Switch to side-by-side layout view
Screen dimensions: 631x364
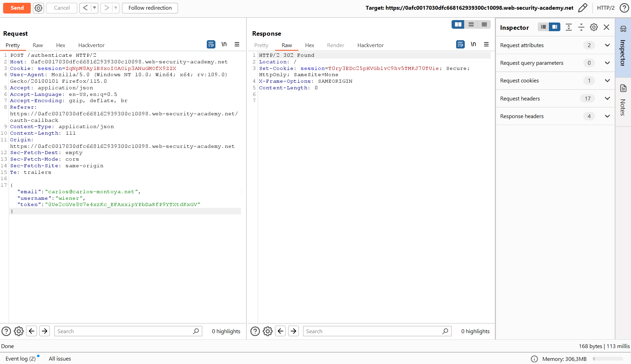458,24
